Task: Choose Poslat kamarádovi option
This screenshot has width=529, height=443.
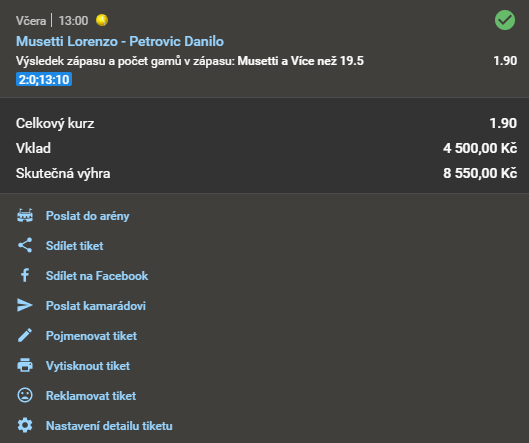Action: [96, 306]
